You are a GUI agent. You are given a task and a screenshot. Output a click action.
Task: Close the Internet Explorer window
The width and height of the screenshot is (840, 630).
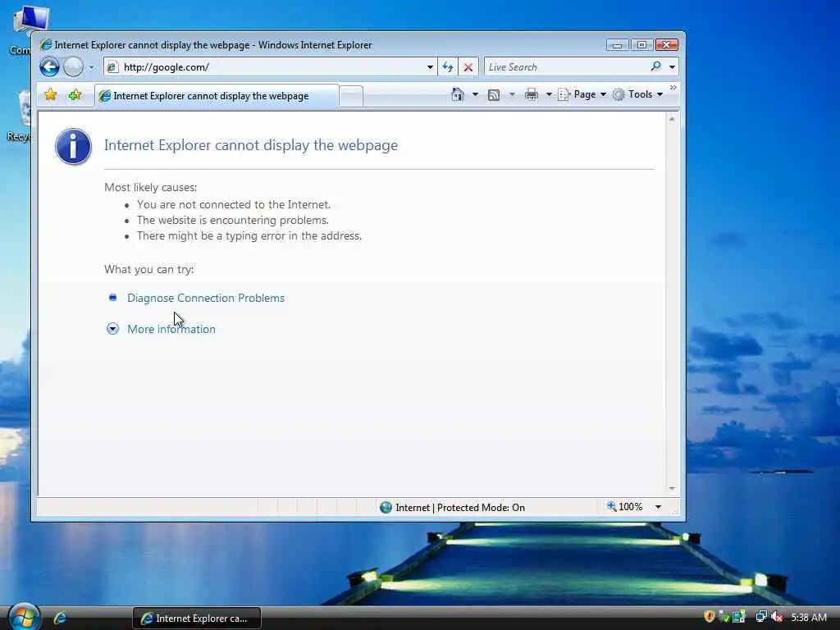pos(666,45)
